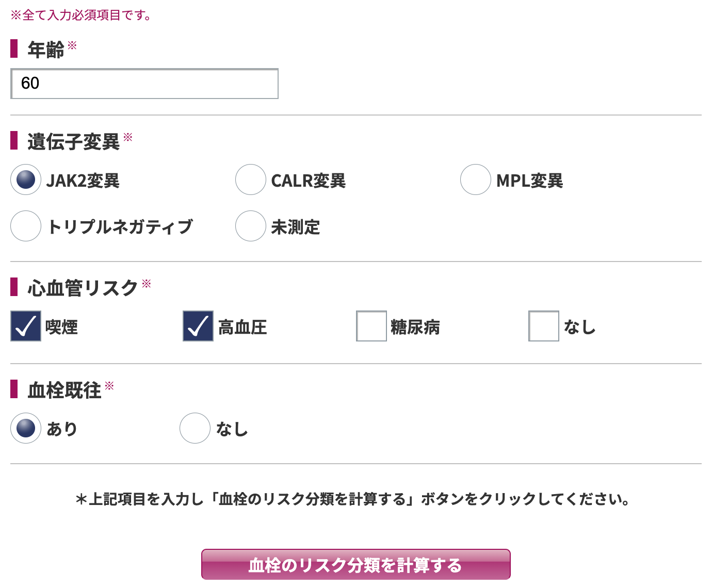Uncheck the 喫煙 checkbox

click(26, 326)
